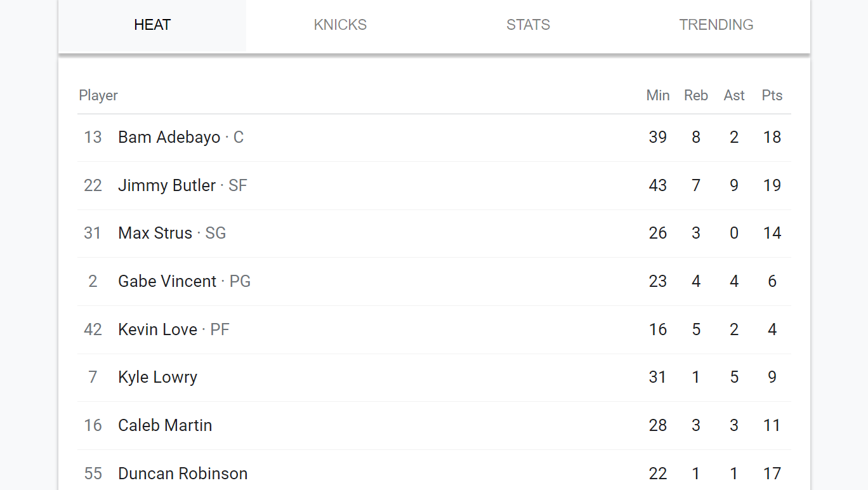Click the Ast column header
868x490 pixels.
(x=733, y=96)
